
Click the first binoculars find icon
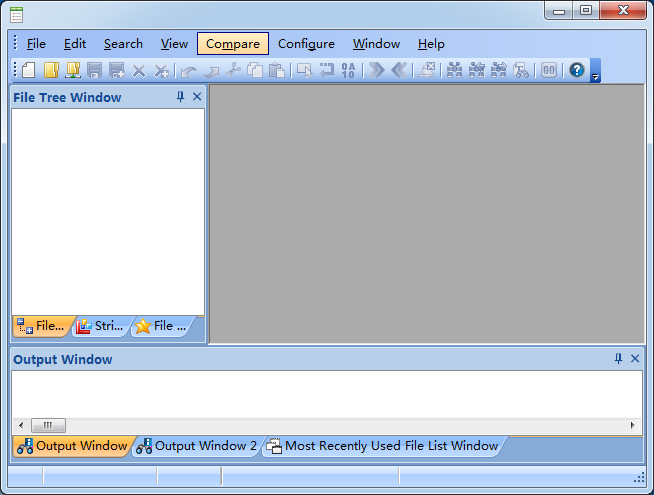[x=454, y=70]
